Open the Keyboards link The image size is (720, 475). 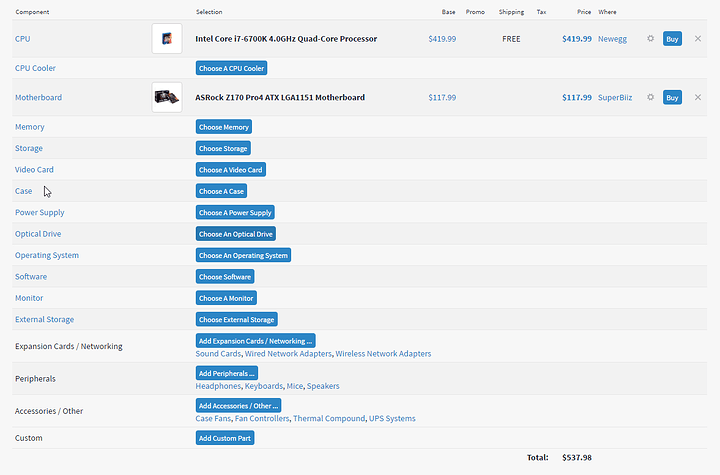264,386
